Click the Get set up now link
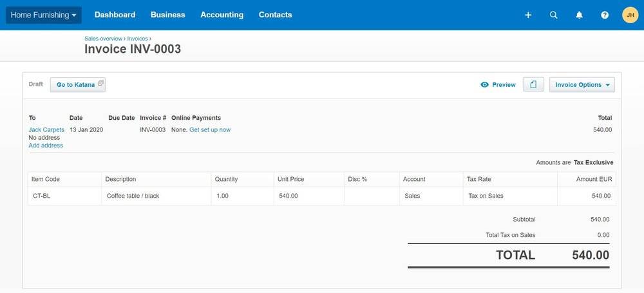Screen dimensions: 644x293 pyautogui.click(x=209, y=130)
